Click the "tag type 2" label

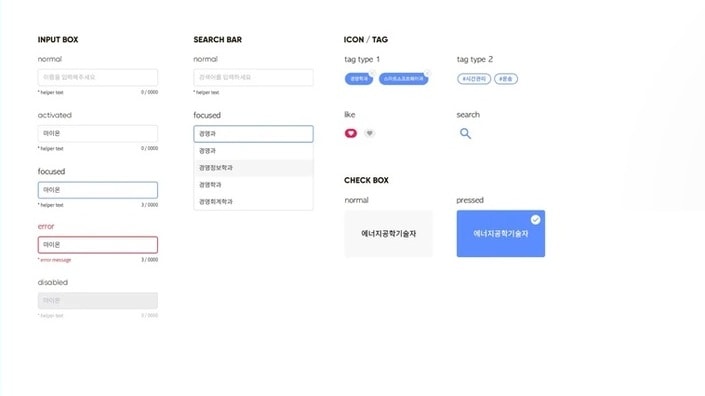pyautogui.click(x=475, y=59)
